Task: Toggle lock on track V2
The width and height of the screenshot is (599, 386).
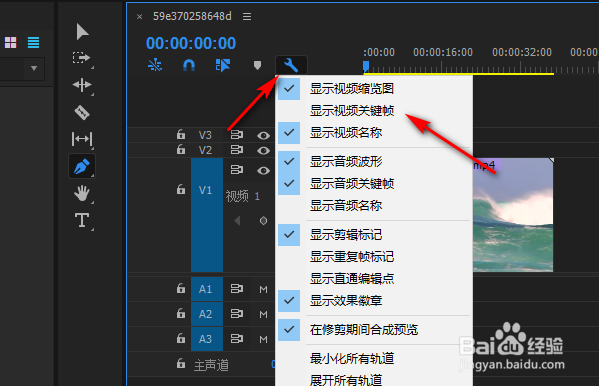Action: pyautogui.click(x=181, y=150)
